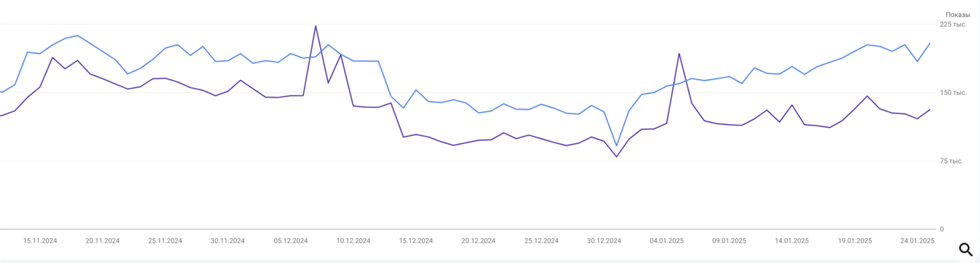Click the 30.11.2024 date label
980x263 pixels.
(x=228, y=241)
